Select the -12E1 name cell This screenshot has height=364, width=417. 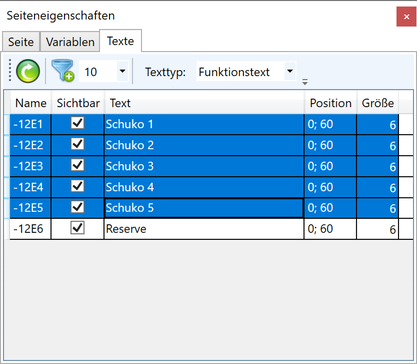click(30, 124)
